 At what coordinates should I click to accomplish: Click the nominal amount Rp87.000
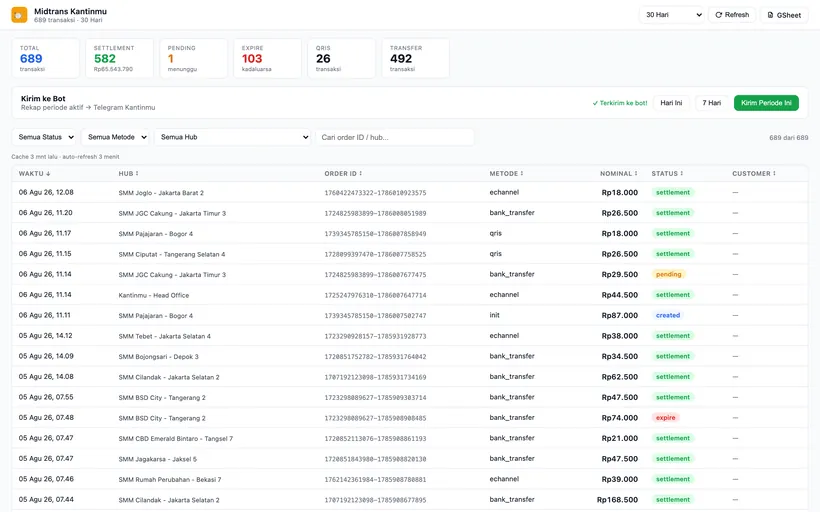coord(620,315)
